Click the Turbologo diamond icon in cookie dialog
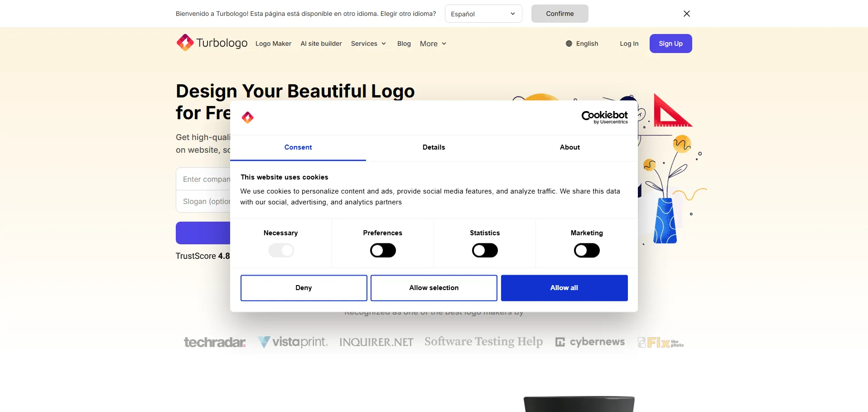 pos(247,117)
